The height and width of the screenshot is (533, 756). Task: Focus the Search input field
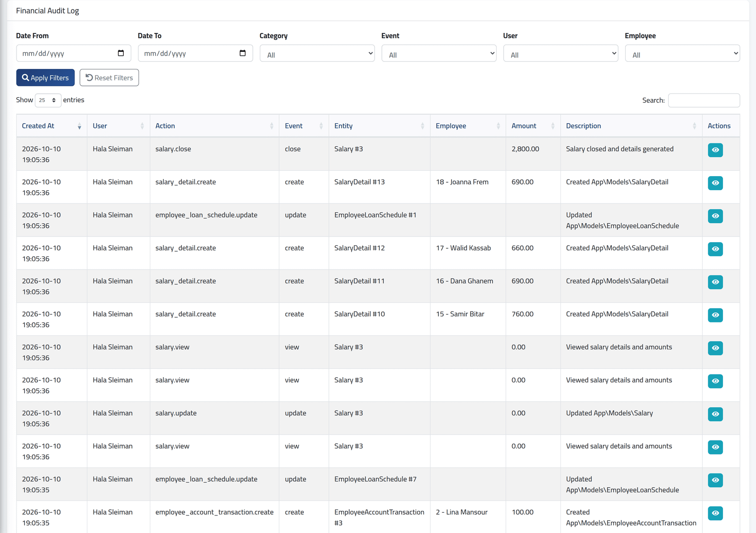(704, 101)
